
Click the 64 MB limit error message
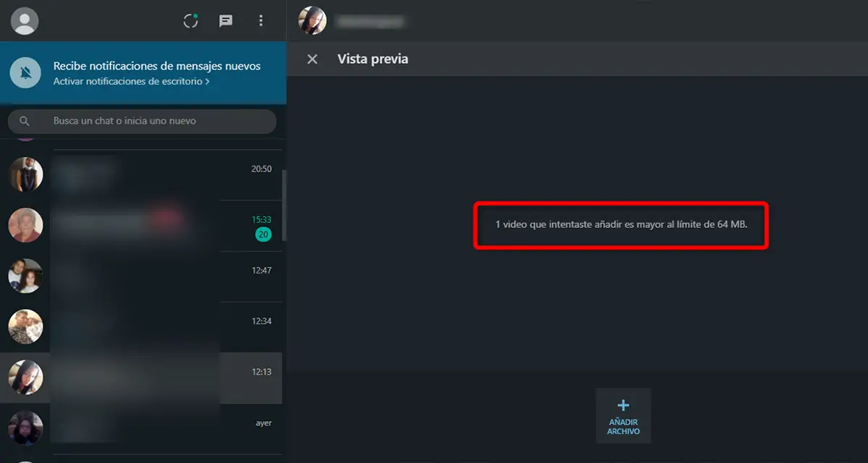[621, 225]
